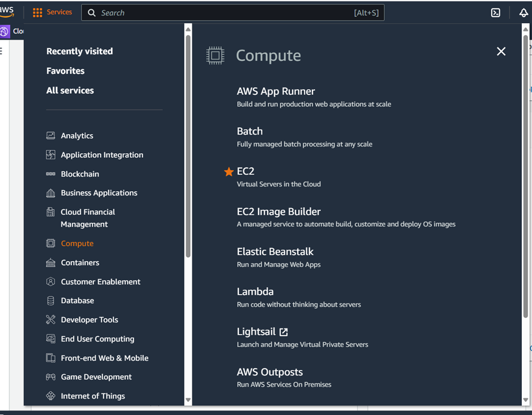Focus the top Search field
This screenshot has height=415, width=532.
coord(226,12)
